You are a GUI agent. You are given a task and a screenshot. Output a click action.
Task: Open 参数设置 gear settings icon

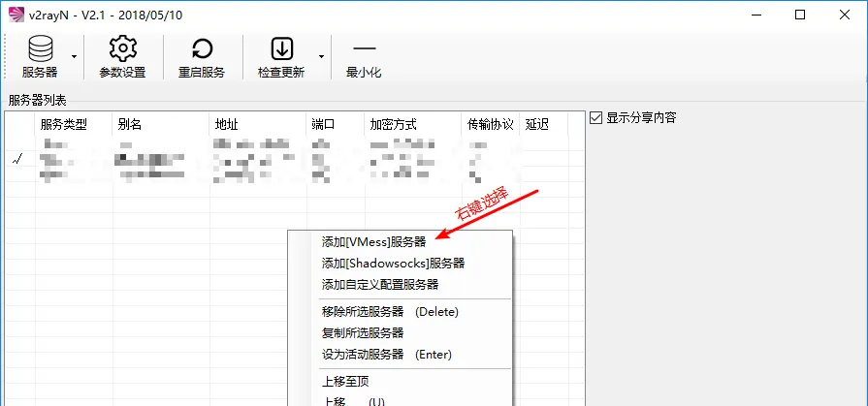coord(122,57)
